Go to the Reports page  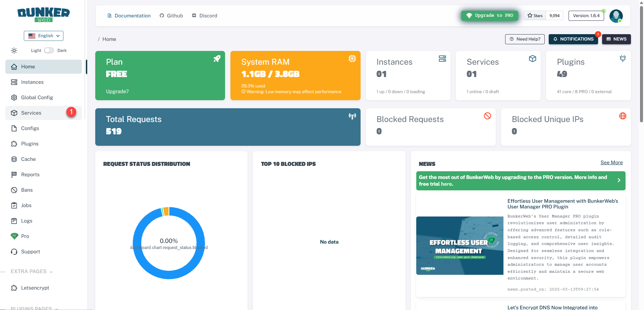pos(30,175)
